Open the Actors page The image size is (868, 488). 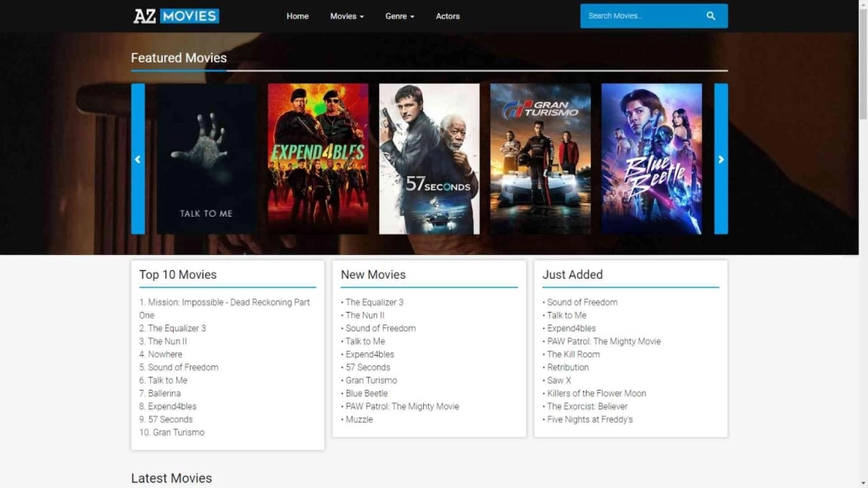click(448, 16)
